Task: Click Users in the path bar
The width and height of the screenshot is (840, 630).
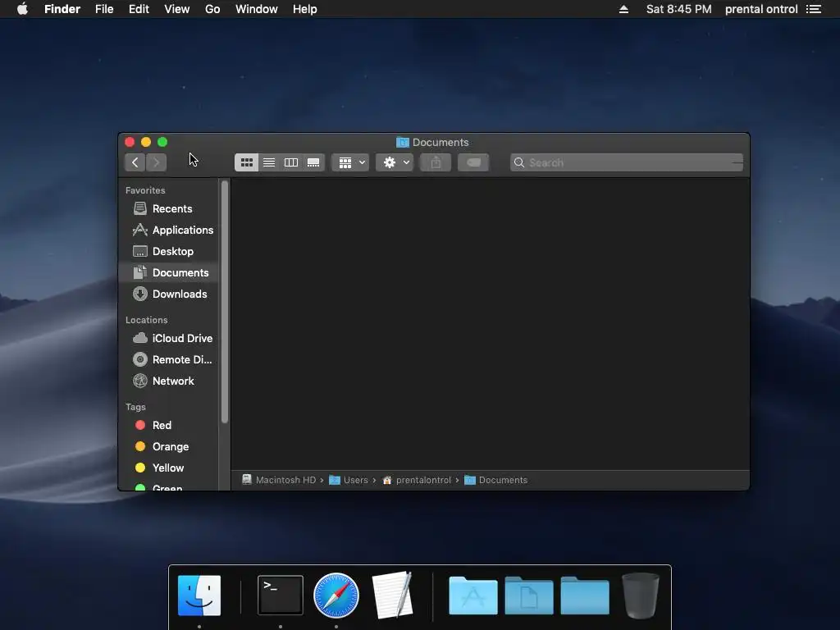Action: click(x=348, y=480)
